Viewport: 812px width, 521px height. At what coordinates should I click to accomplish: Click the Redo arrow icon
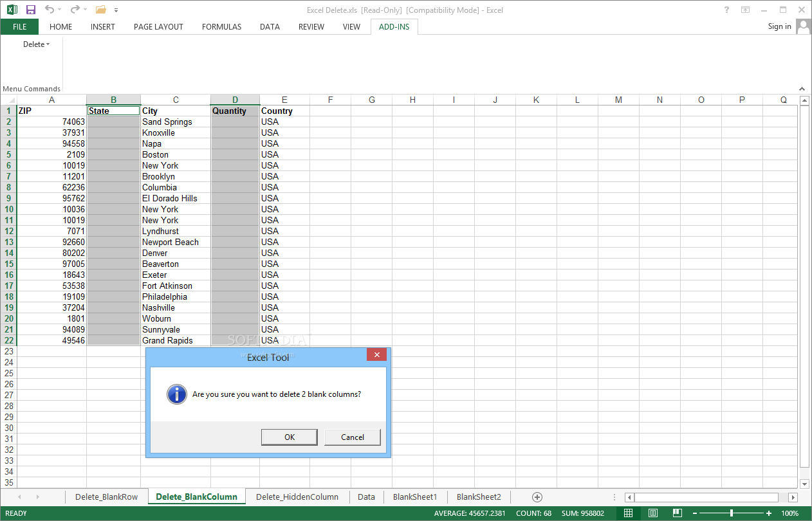pyautogui.click(x=75, y=10)
